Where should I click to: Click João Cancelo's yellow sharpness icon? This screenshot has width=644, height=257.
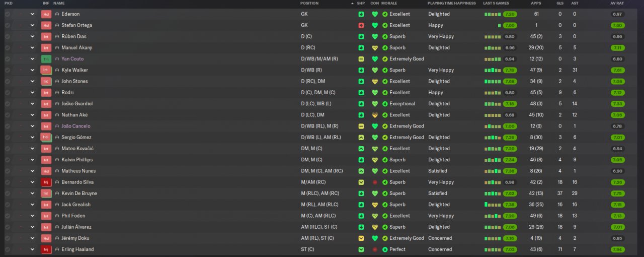point(361,126)
